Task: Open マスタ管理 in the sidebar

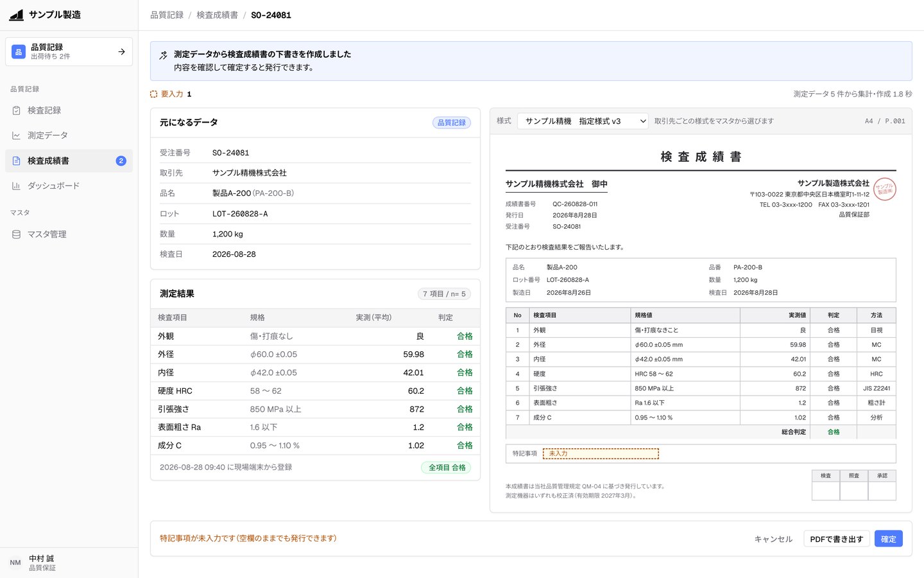Action: [x=69, y=234]
